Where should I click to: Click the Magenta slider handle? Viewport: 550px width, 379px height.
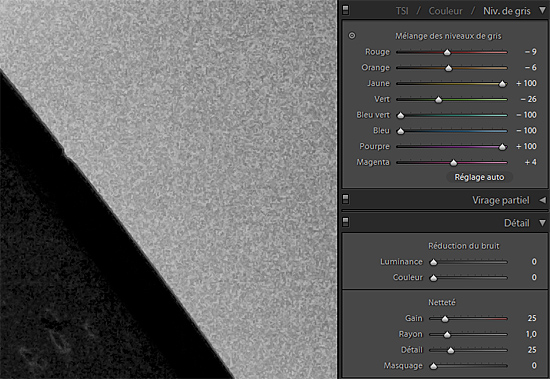coord(454,162)
